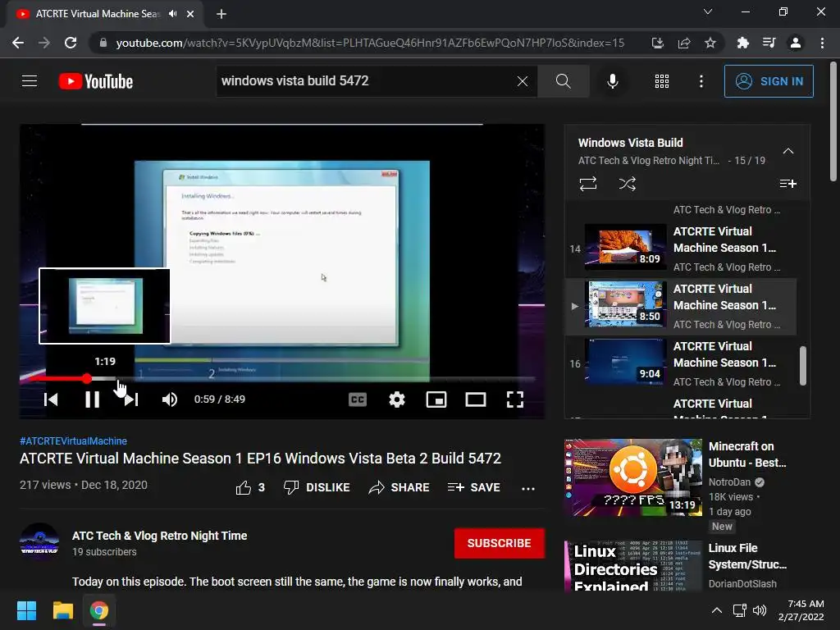Go to YouTube home via logo

tap(96, 81)
